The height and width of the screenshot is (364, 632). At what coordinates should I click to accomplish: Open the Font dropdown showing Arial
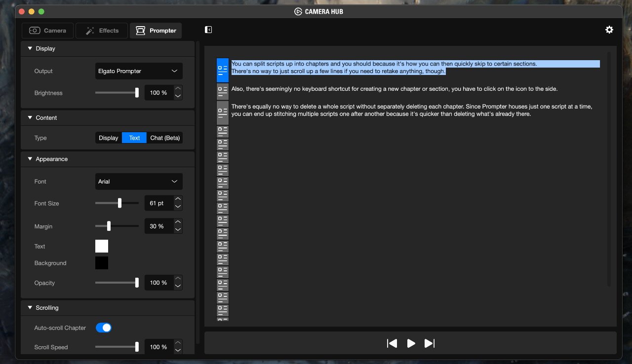click(x=139, y=182)
